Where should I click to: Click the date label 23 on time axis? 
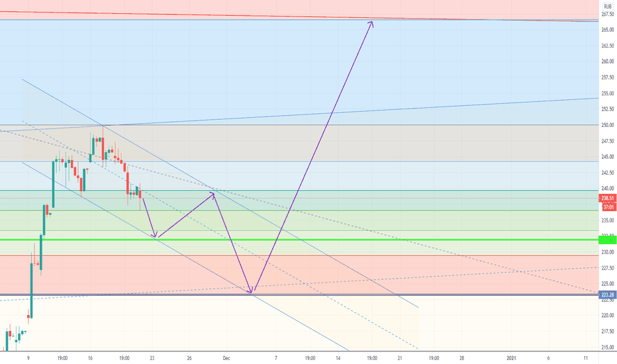point(152,358)
